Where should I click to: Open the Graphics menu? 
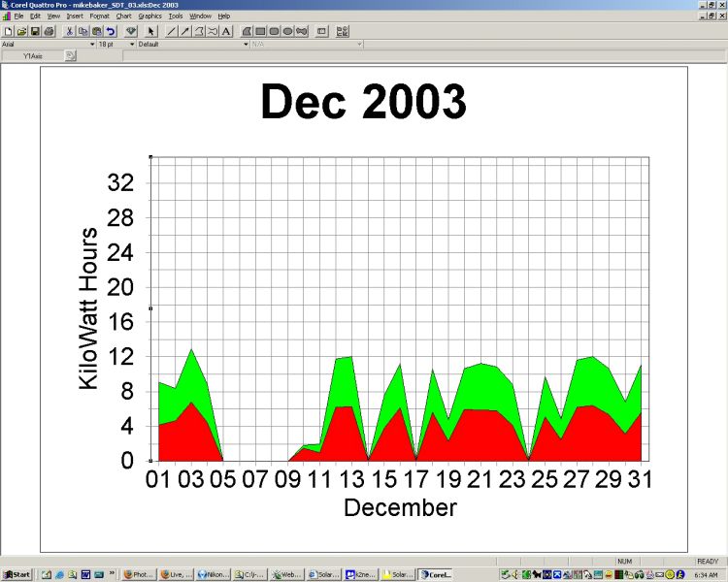point(149,16)
